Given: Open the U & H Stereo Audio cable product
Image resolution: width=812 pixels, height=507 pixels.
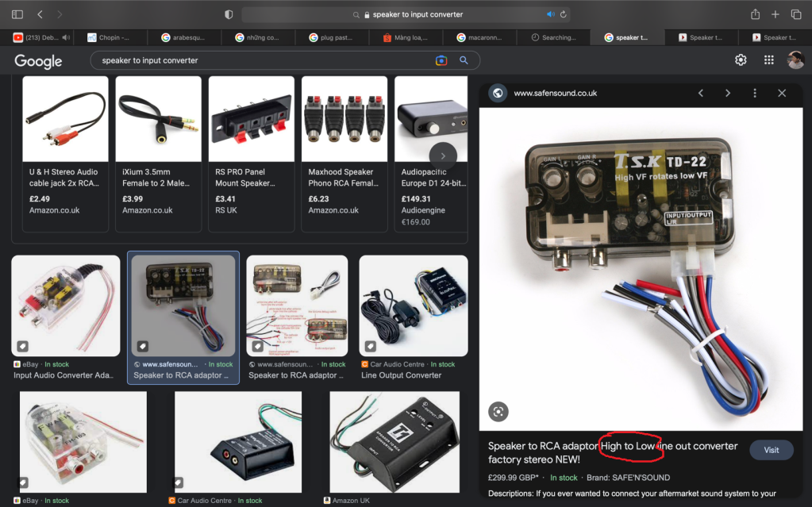Looking at the screenshot, I should (x=65, y=153).
